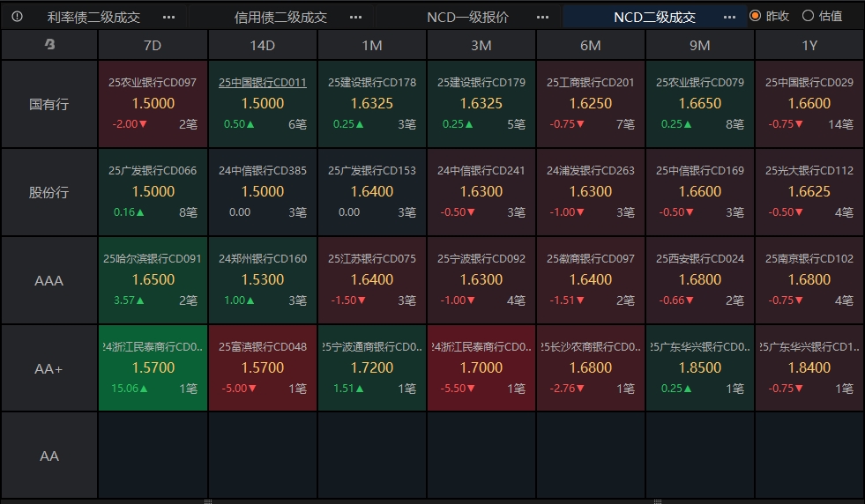Open the more menu beside NCD二级成交
Screen dimensions: 865x504
[729, 17]
